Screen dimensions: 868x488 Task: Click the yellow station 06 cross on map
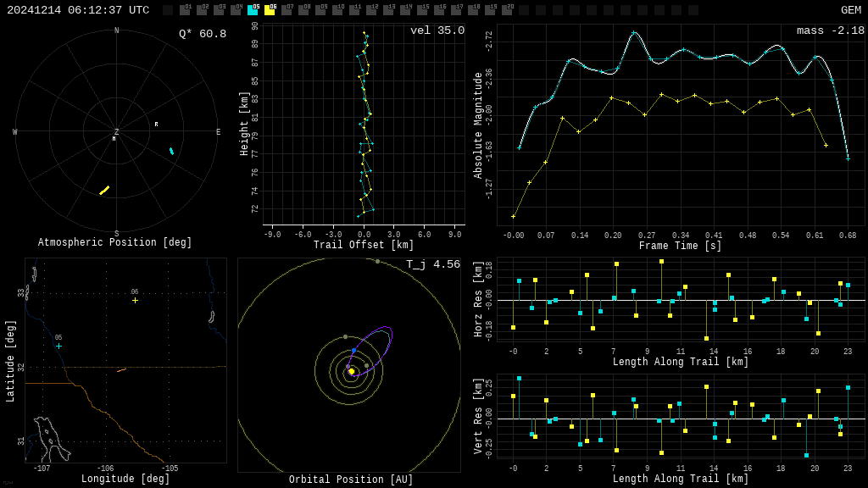[135, 300]
